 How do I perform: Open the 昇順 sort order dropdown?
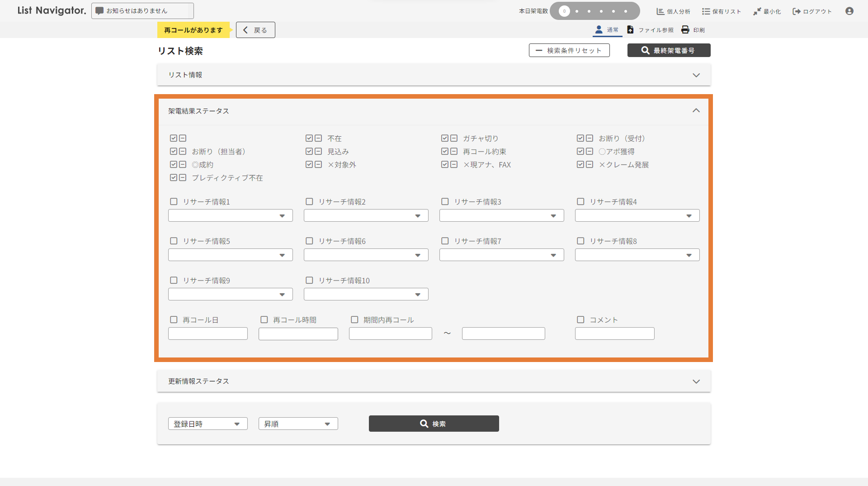click(x=298, y=424)
